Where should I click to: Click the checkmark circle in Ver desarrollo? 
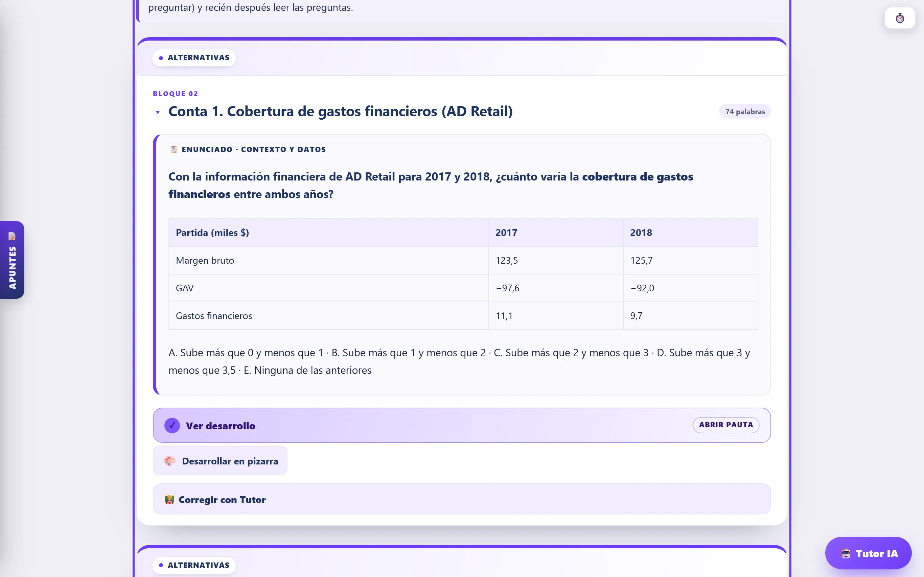[172, 425]
